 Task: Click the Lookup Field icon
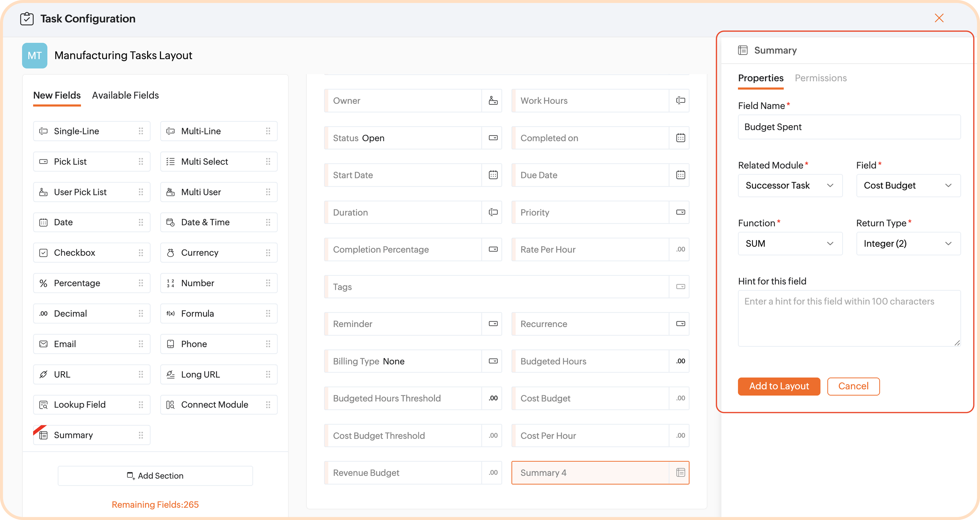click(43, 405)
